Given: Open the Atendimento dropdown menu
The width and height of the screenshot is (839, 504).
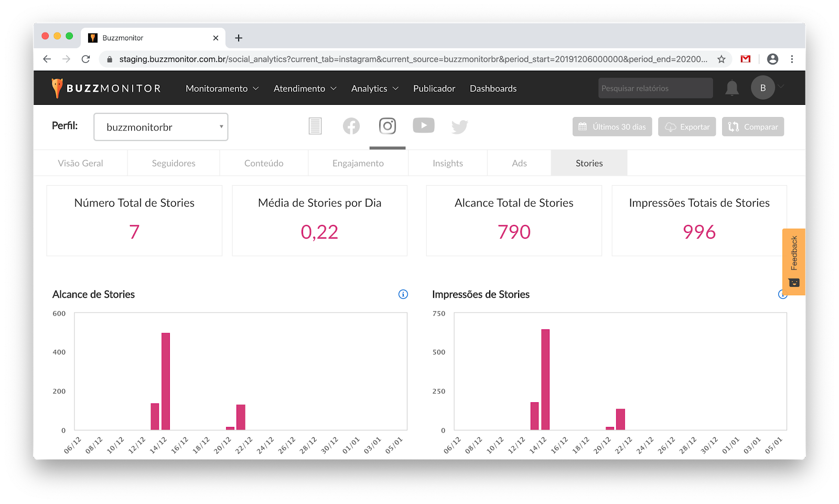Looking at the screenshot, I should 305,89.
